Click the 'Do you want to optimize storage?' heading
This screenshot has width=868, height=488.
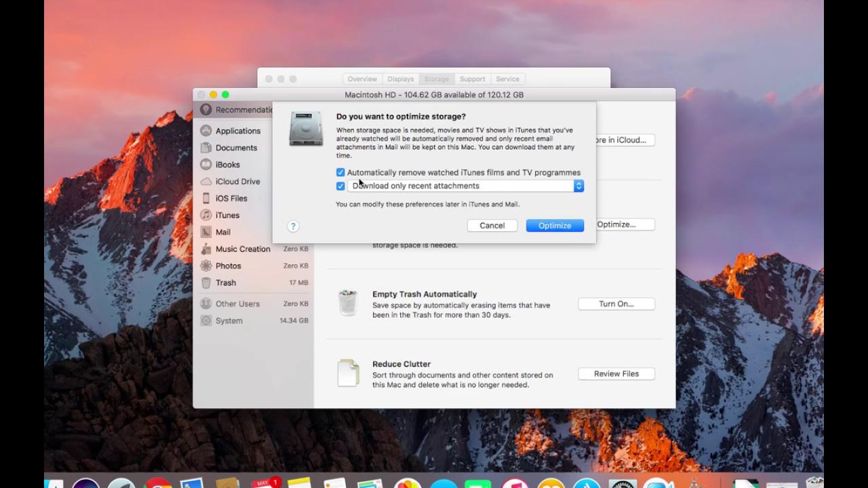(401, 117)
